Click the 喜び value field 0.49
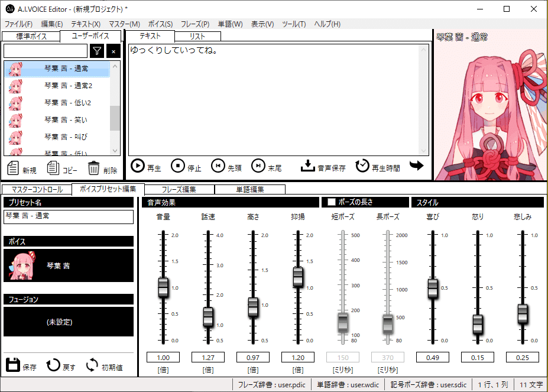Screen dimensions: 548x392 (433, 357)
